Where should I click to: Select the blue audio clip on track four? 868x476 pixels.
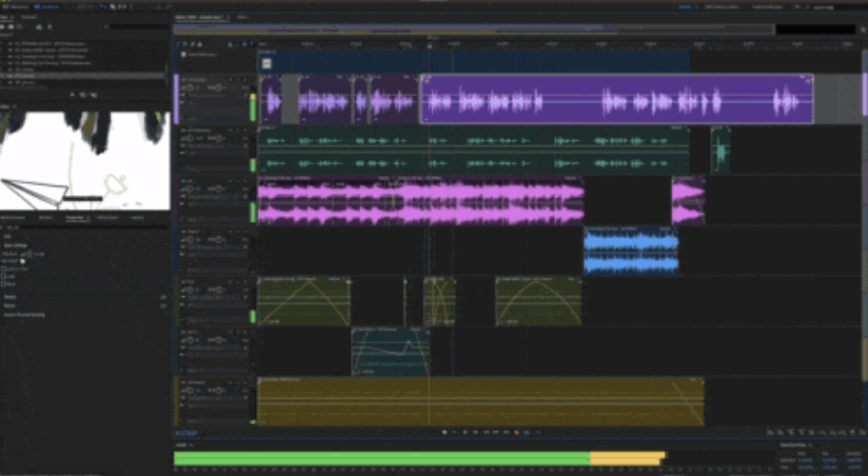pos(630,250)
